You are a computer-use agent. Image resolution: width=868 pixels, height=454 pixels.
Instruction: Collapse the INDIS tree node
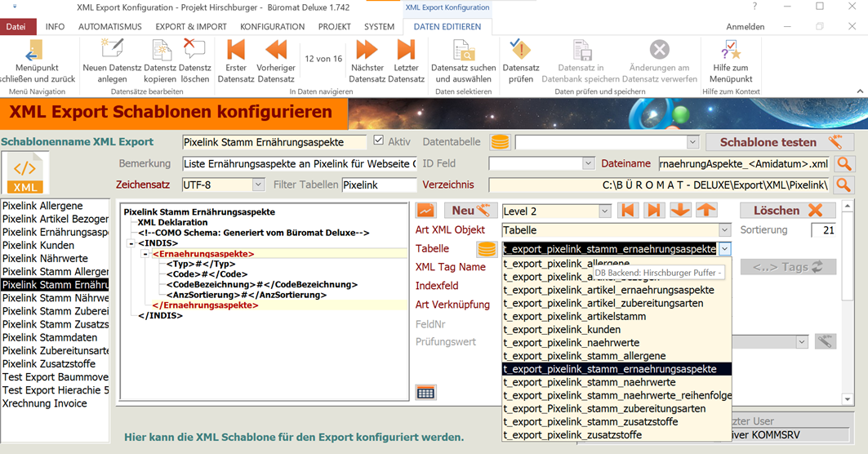tap(131, 243)
